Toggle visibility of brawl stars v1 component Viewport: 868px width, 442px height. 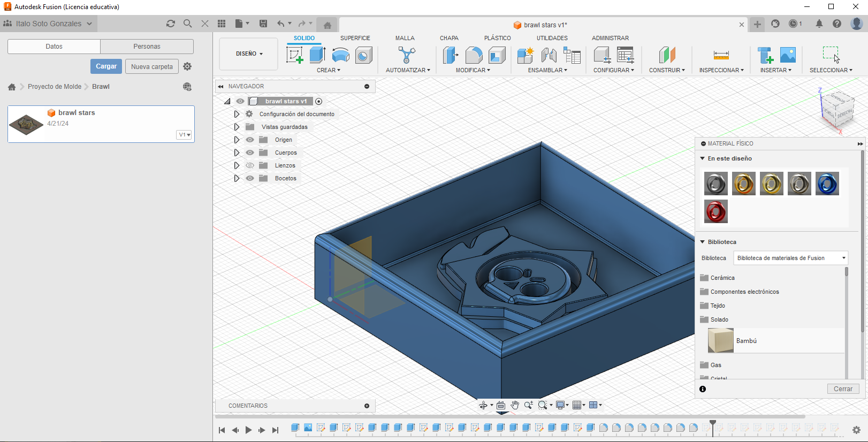[x=240, y=101]
